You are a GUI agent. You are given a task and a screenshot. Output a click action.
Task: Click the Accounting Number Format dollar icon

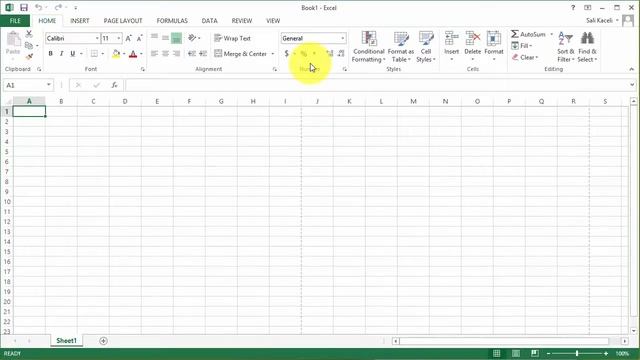pyautogui.click(x=287, y=53)
